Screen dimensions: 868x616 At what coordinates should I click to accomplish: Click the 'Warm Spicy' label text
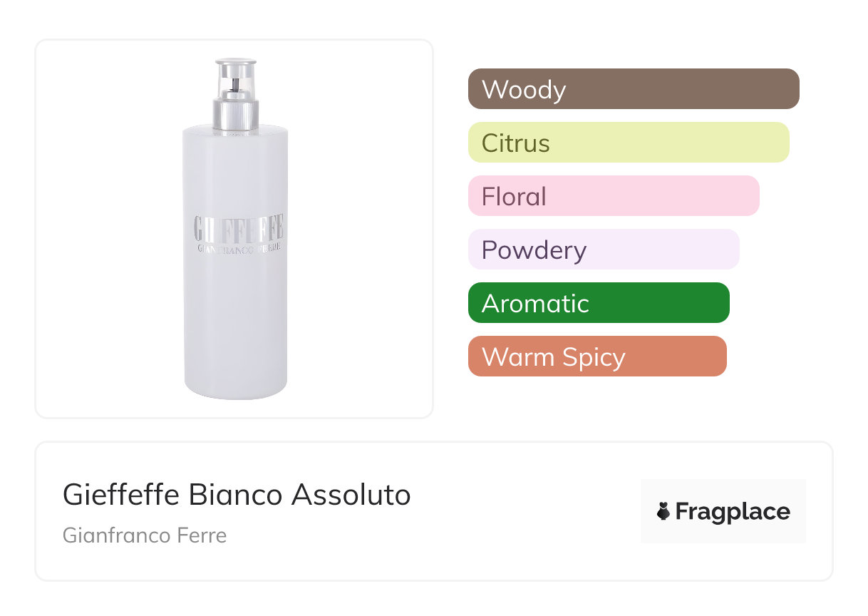pos(554,357)
